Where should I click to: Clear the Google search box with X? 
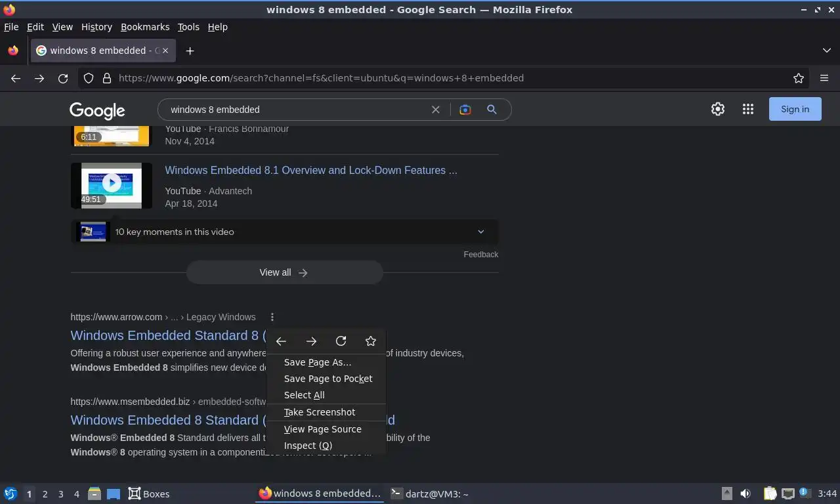coord(436,110)
